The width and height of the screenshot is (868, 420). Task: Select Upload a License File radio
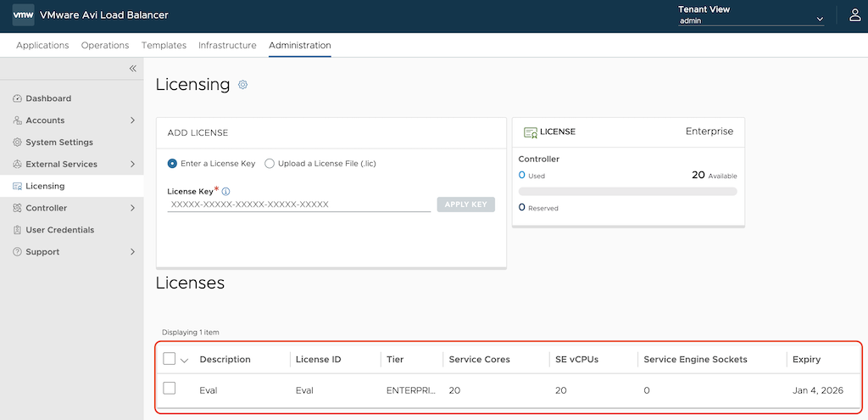270,164
